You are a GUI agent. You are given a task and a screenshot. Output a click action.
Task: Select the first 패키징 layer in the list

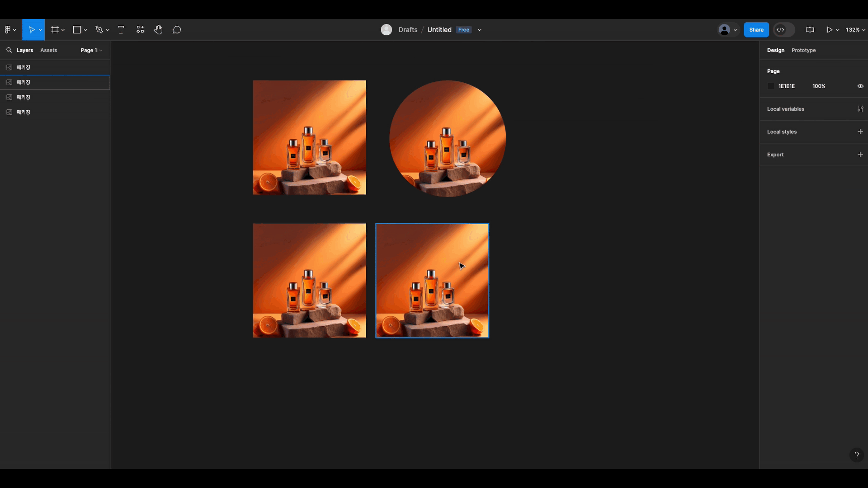(55, 67)
